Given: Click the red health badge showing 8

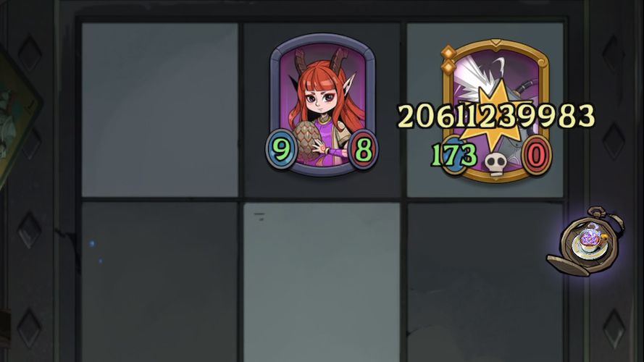Looking at the screenshot, I should [363, 149].
